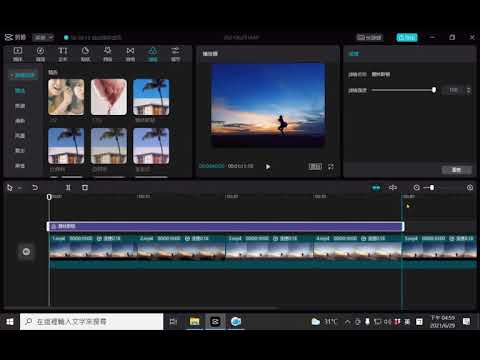Pick the two-girls portrait filter thumbnail

pos(66,97)
